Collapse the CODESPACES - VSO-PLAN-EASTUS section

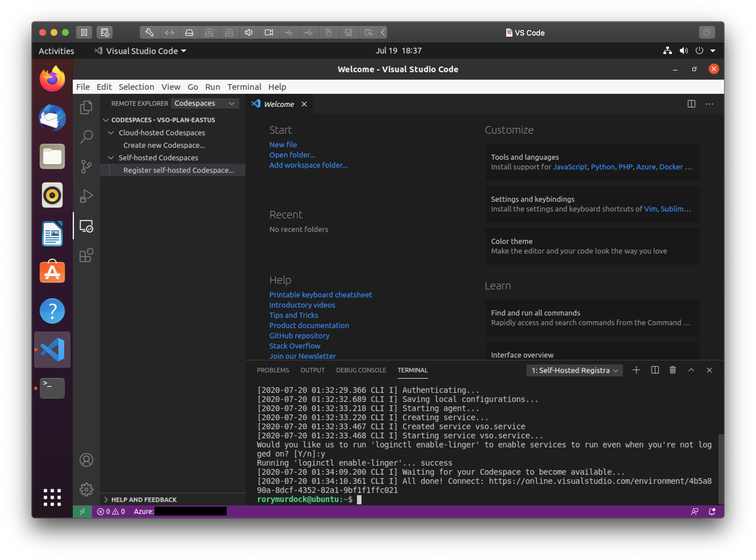[106, 120]
